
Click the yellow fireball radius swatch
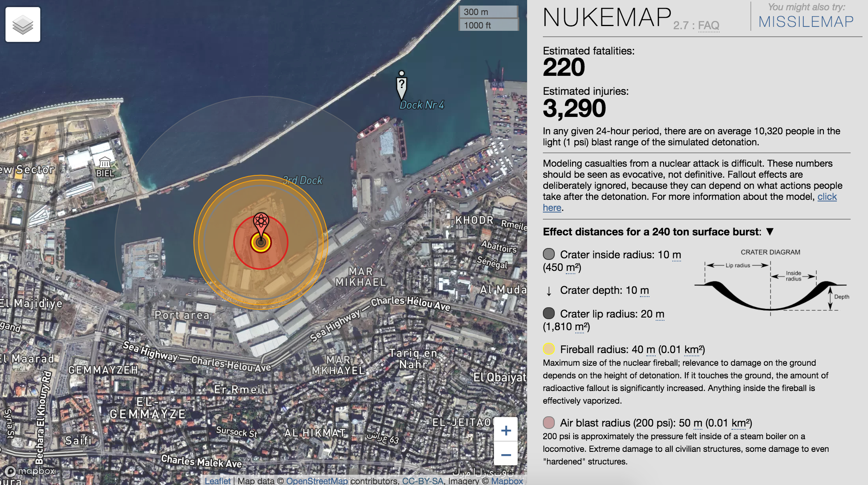[x=549, y=349]
